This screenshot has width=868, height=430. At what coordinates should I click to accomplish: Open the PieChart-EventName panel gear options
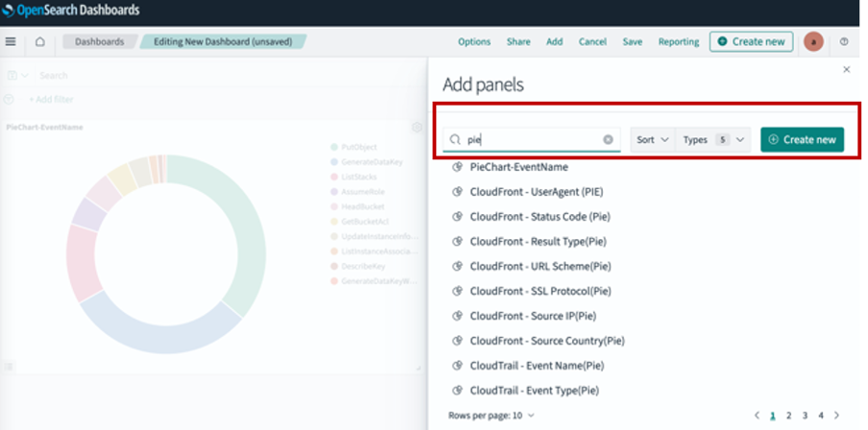[417, 128]
